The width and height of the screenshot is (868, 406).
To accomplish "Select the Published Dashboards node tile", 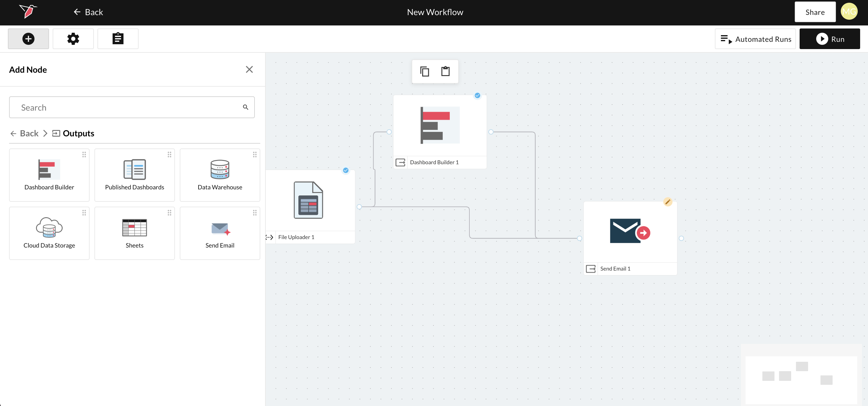I will [134, 175].
